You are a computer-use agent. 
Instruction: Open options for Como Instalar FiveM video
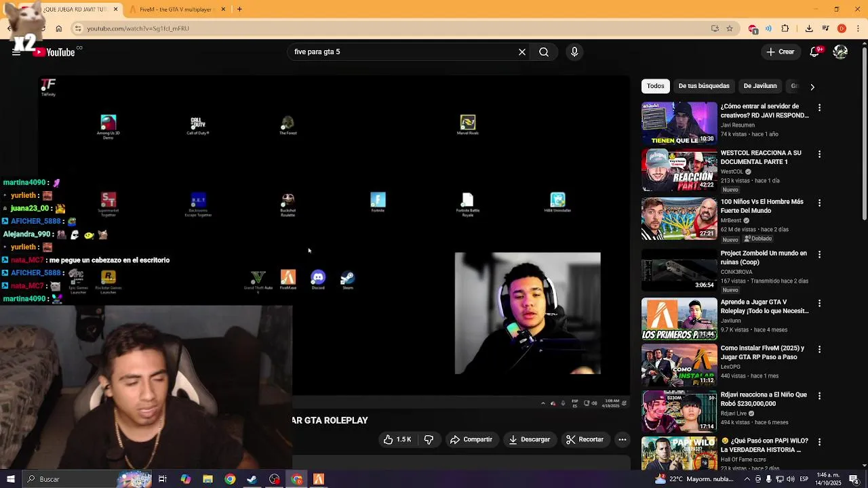(x=819, y=350)
